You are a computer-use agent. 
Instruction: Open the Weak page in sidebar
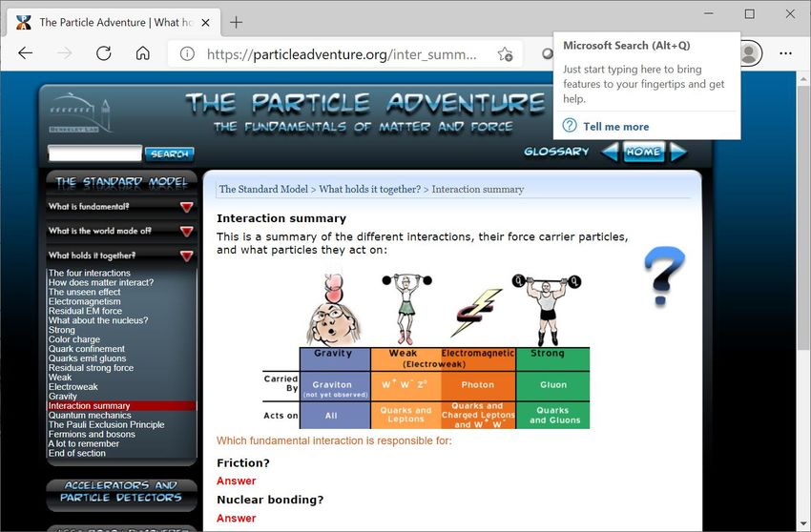pos(60,378)
